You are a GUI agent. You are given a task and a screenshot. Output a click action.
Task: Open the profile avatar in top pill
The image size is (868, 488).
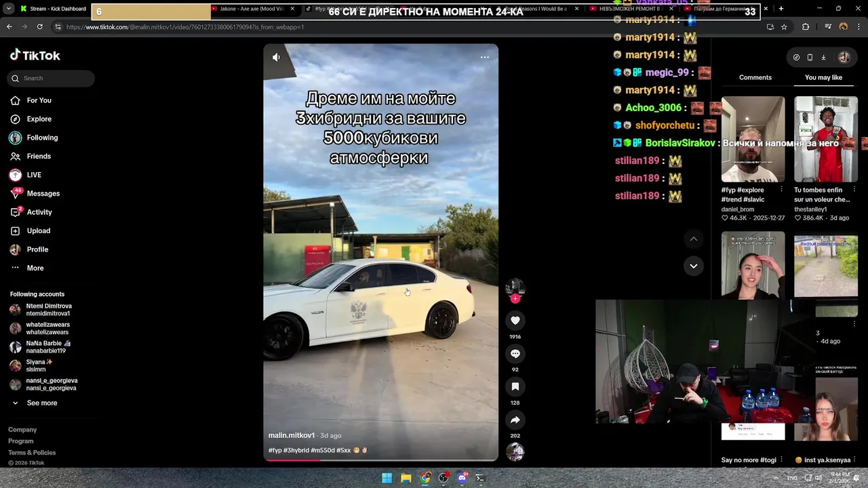(x=844, y=58)
